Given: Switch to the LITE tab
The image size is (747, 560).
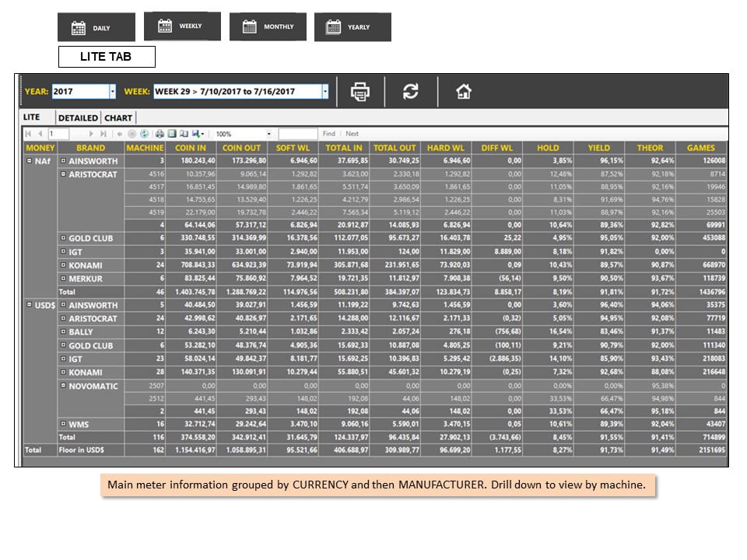Looking at the screenshot, I should pos(31,117).
